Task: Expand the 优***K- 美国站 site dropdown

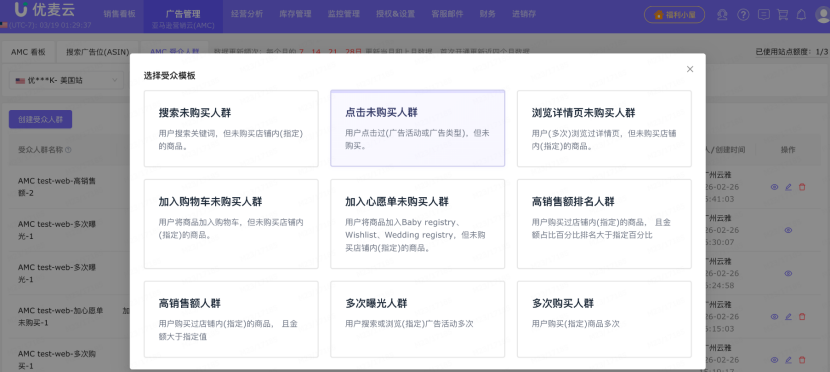Action: pyautogui.click(x=67, y=80)
